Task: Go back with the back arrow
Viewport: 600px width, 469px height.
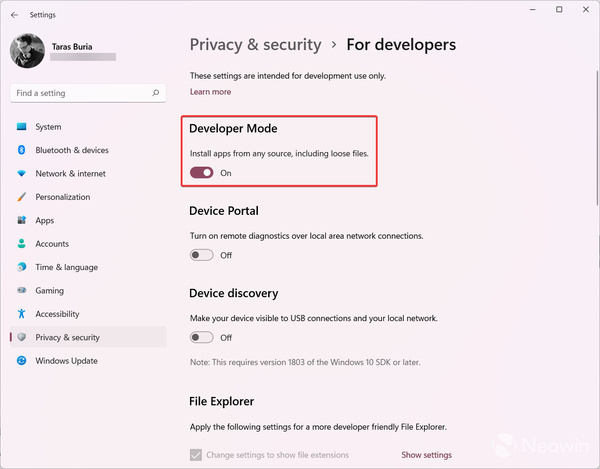Action: click(x=14, y=15)
